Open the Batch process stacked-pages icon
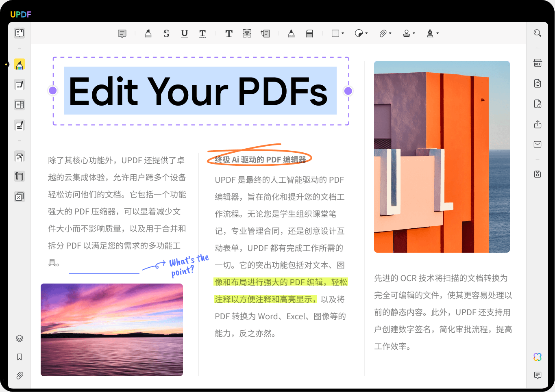 coord(20,197)
